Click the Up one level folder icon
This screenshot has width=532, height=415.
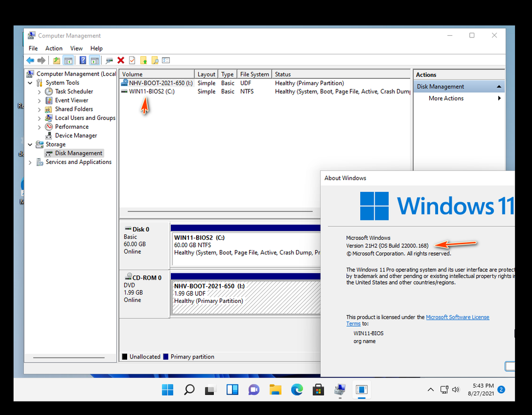57,61
